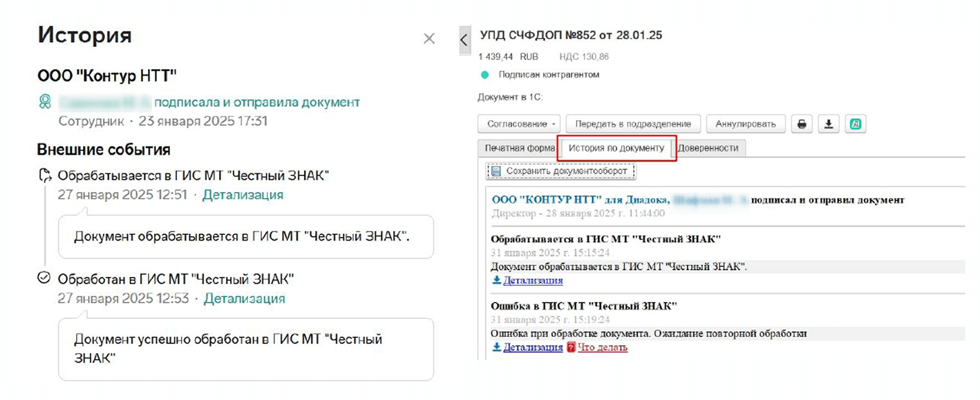Open Детализация next to 27 января 12:51
Screen dimensions: 980x400
[x=243, y=195]
